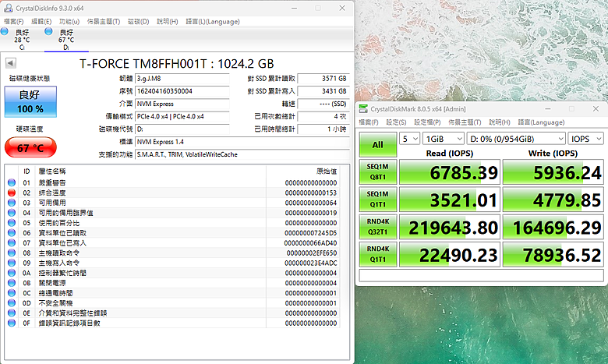This screenshot has height=364, width=608.
Task: Click status orb for attribute ID 0C
Action: point(12,293)
